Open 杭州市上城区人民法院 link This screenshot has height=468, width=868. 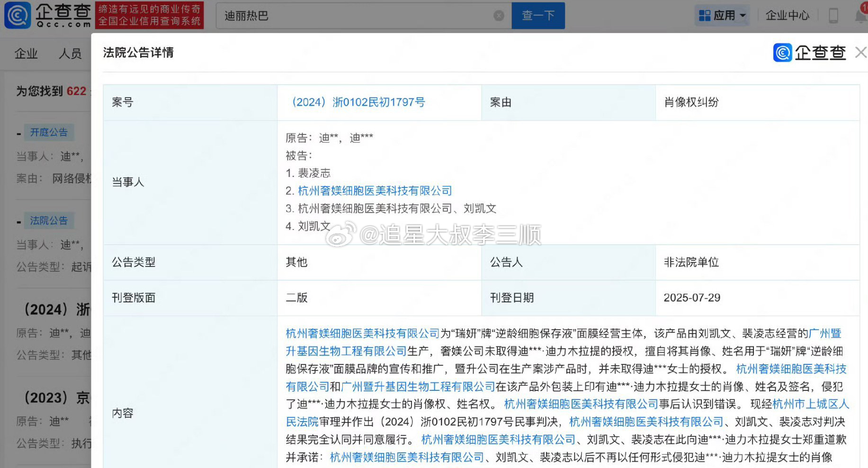[811, 404]
